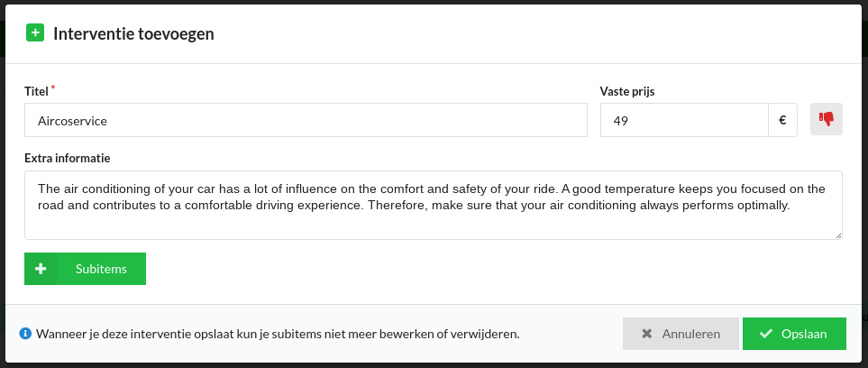The image size is (868, 368).
Task: Focus the Titel field containing Aircoservice
Action: click(x=306, y=120)
